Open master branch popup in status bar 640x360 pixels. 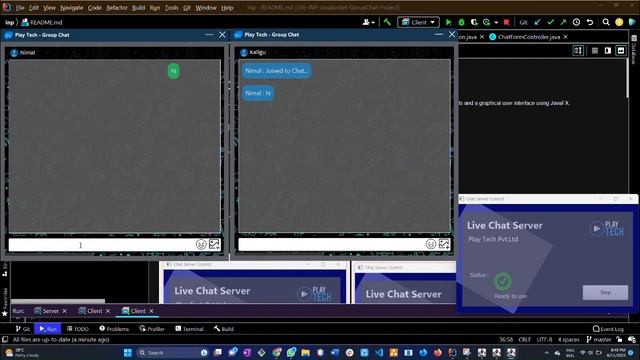598,340
